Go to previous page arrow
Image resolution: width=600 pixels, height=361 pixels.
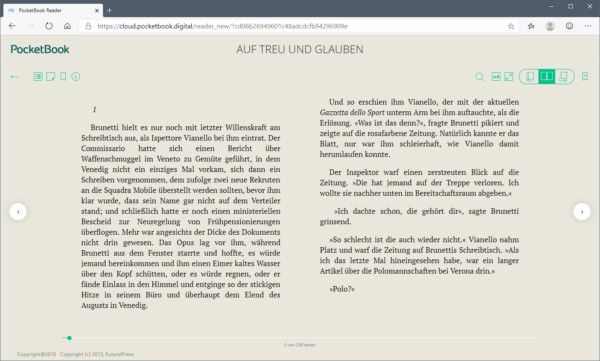point(18,211)
